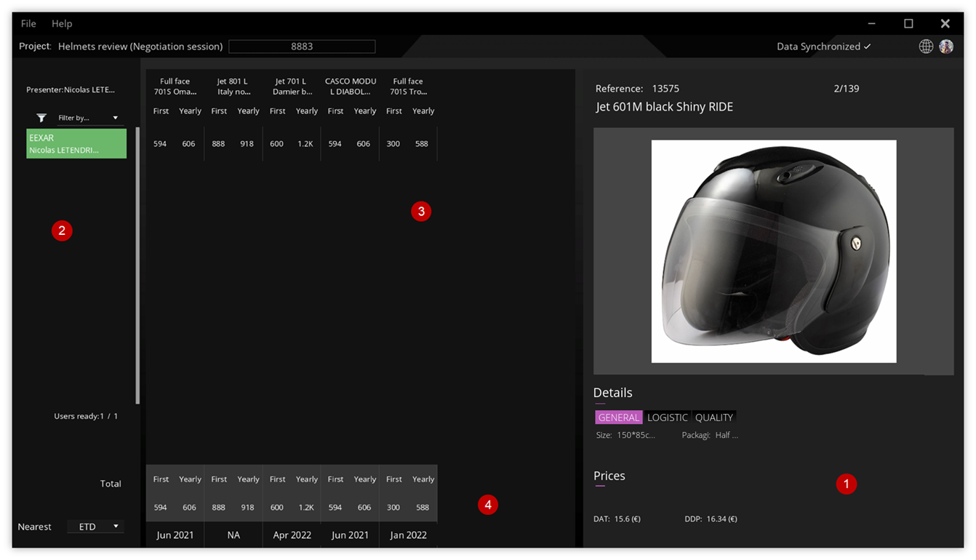
Task: Click the 8883 project code field
Action: 302,47
